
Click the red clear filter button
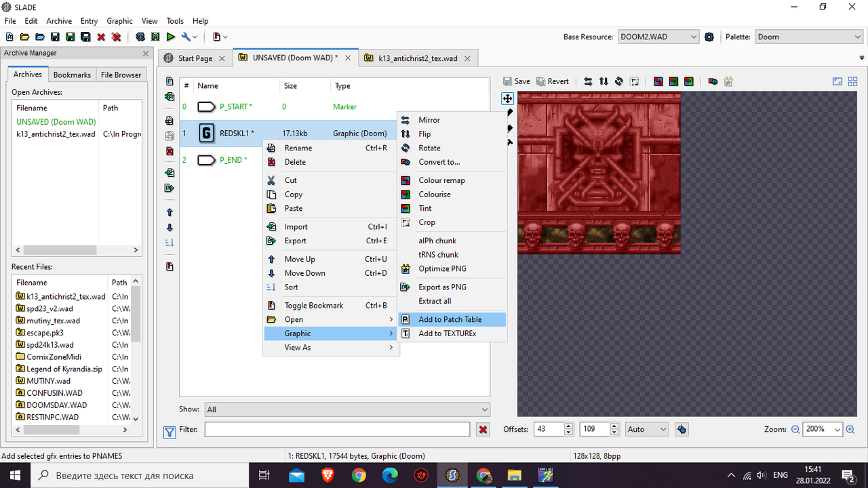point(483,430)
